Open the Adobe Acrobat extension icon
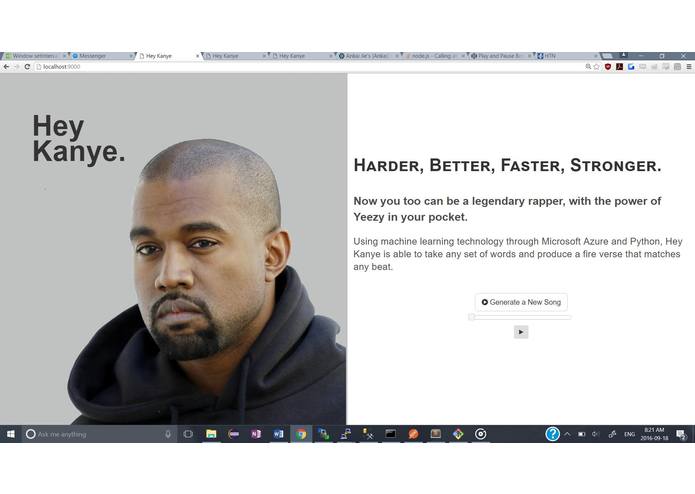Screen dimensions: 695x494 click(620, 66)
